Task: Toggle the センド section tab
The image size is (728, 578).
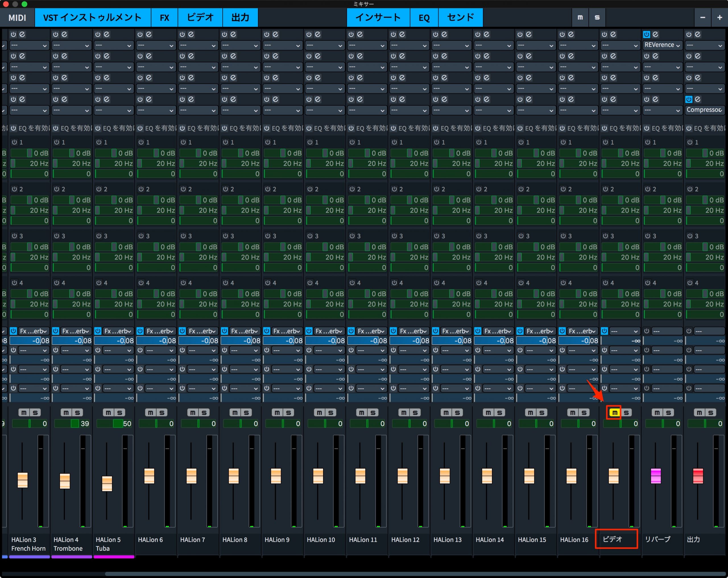Action: [x=461, y=17]
